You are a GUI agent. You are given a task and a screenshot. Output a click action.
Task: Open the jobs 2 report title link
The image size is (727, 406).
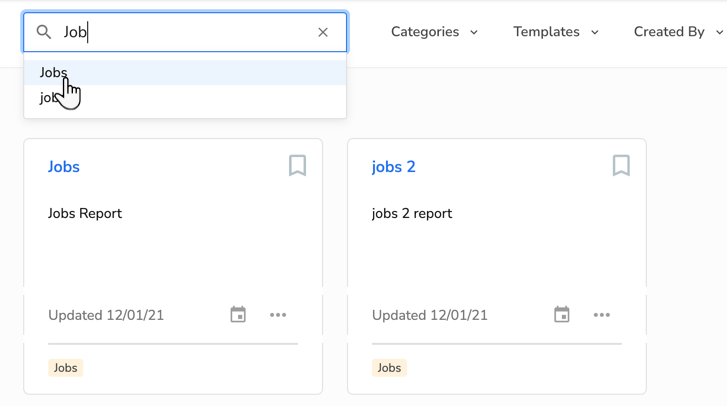(393, 167)
